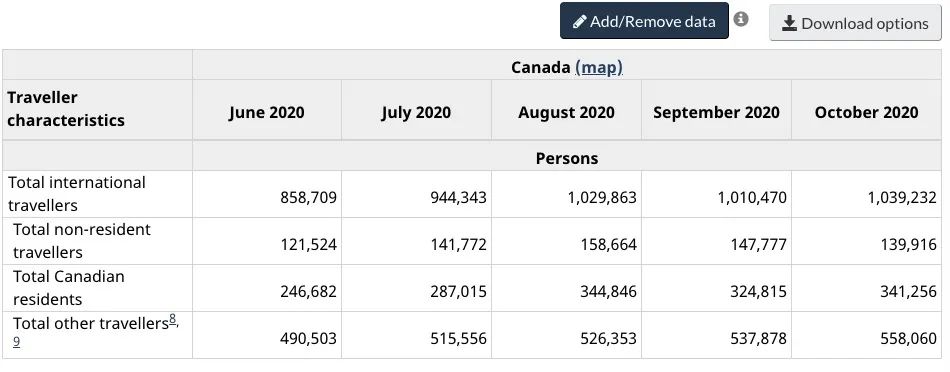Click the value 344,846
Viewport: 950px width, 372px height.
609,291
